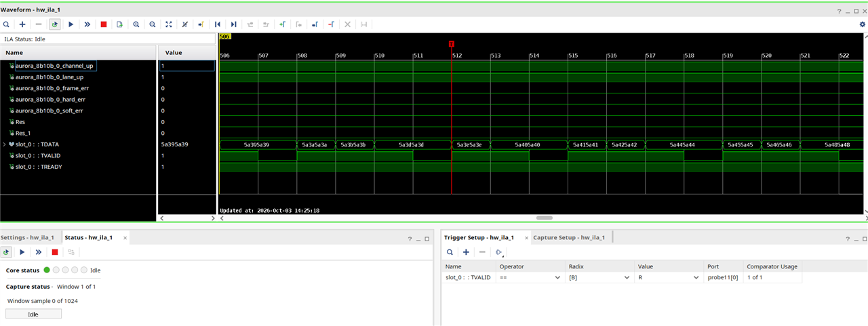
Task: Open Waveform panel help question mark
Action: (x=838, y=12)
